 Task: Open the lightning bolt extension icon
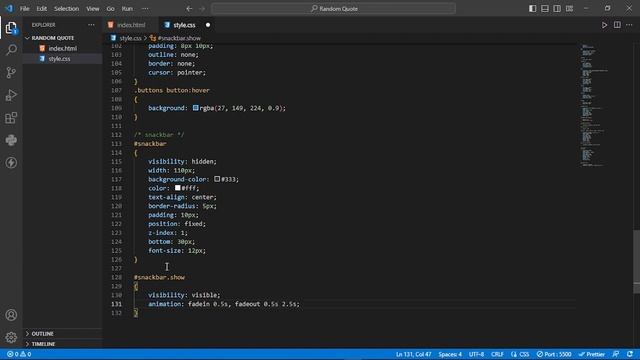(11, 162)
